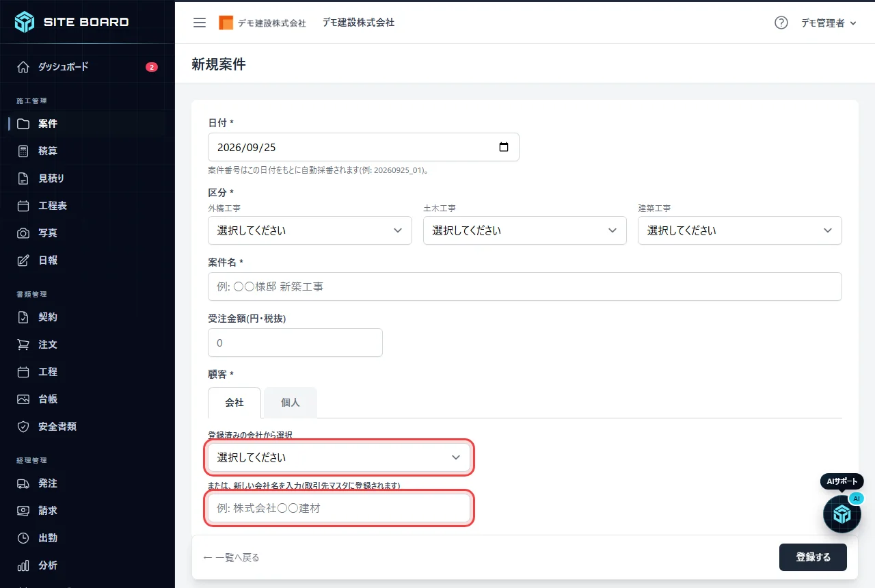Select the 案件 folder icon in sidebar
Viewport: 875px width, 588px height.
23,124
